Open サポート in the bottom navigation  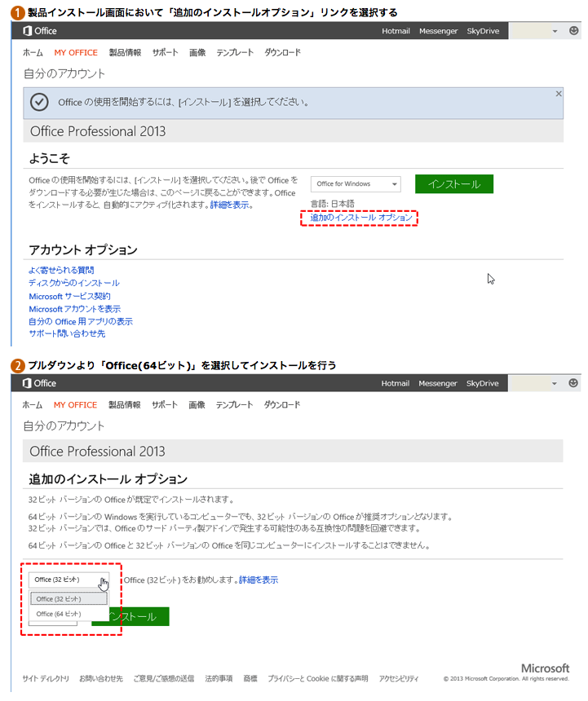165,405
